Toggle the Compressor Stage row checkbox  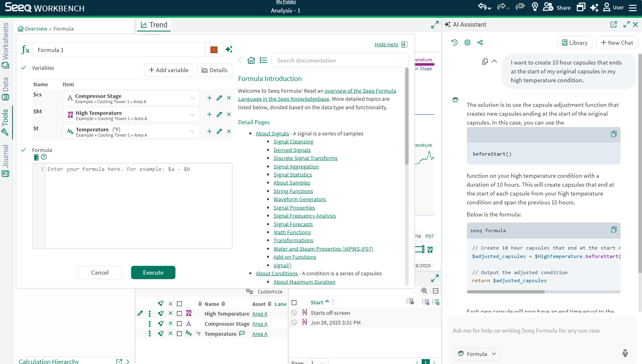coord(180,324)
